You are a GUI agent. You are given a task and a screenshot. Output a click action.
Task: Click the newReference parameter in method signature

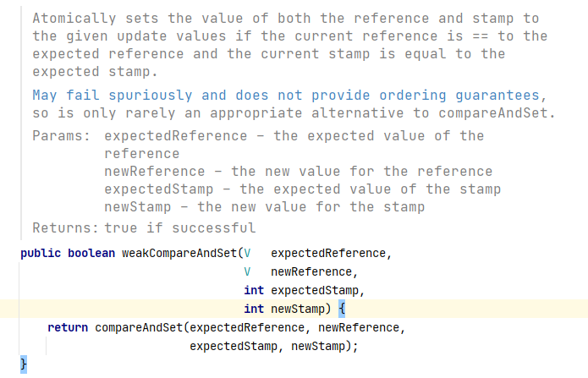[311, 271]
